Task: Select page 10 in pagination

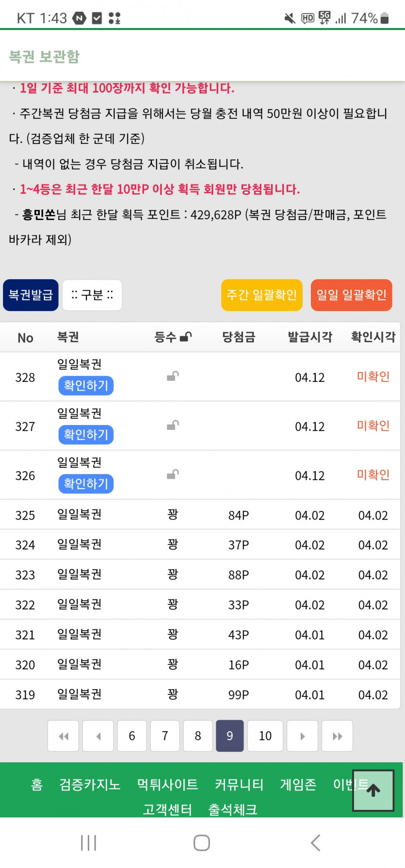Action: 265,736
